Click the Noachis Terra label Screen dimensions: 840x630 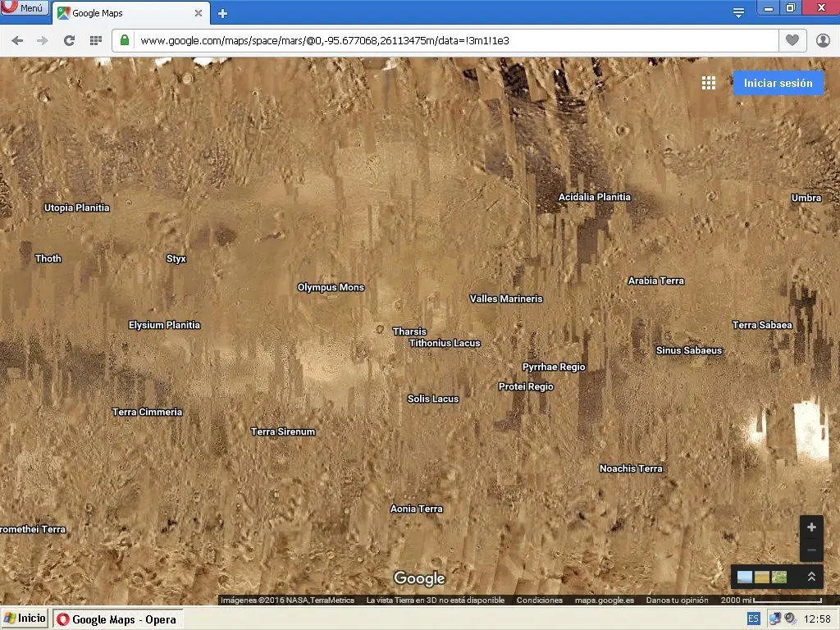[x=631, y=468]
